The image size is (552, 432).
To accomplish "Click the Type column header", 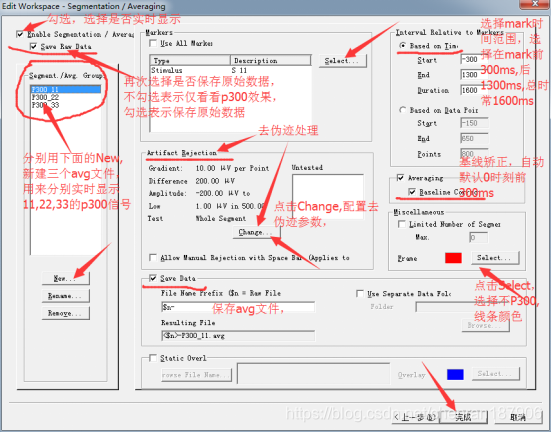I will [x=190, y=60].
